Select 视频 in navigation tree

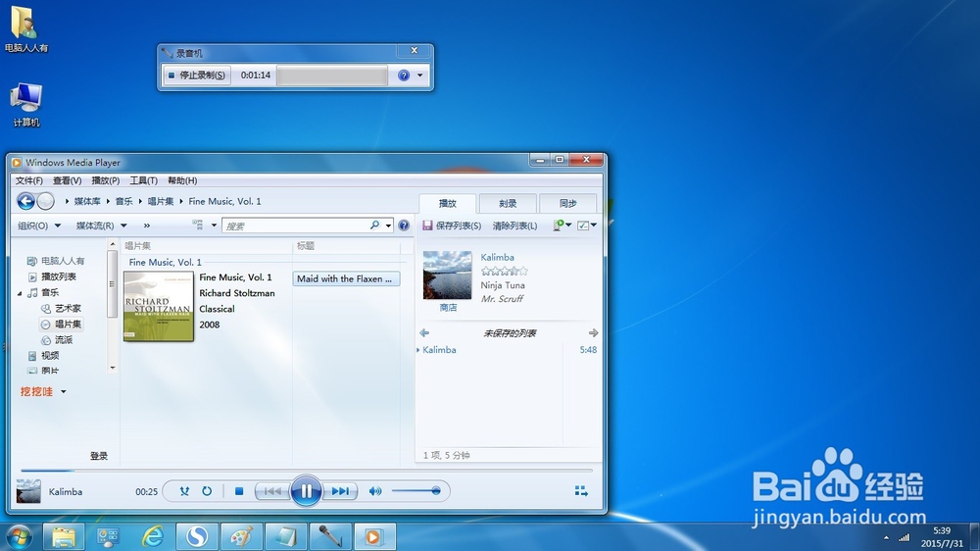[x=44, y=355]
